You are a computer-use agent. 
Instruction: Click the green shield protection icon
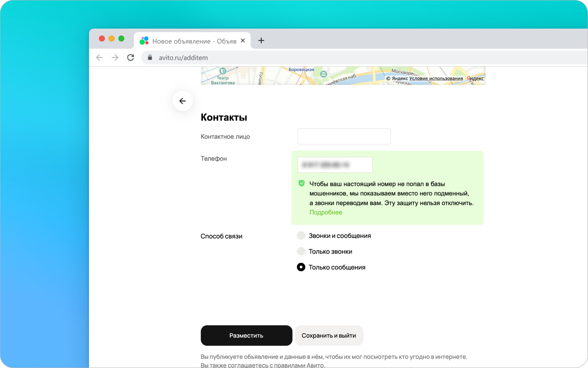click(301, 183)
